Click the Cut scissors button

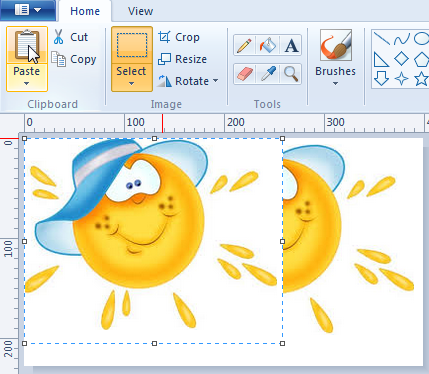click(x=71, y=37)
